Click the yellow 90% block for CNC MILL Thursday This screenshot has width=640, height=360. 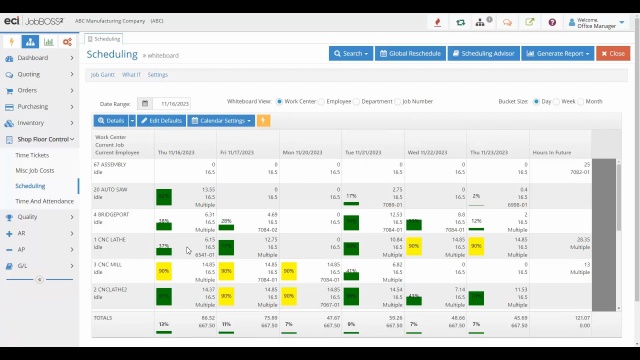164,271
